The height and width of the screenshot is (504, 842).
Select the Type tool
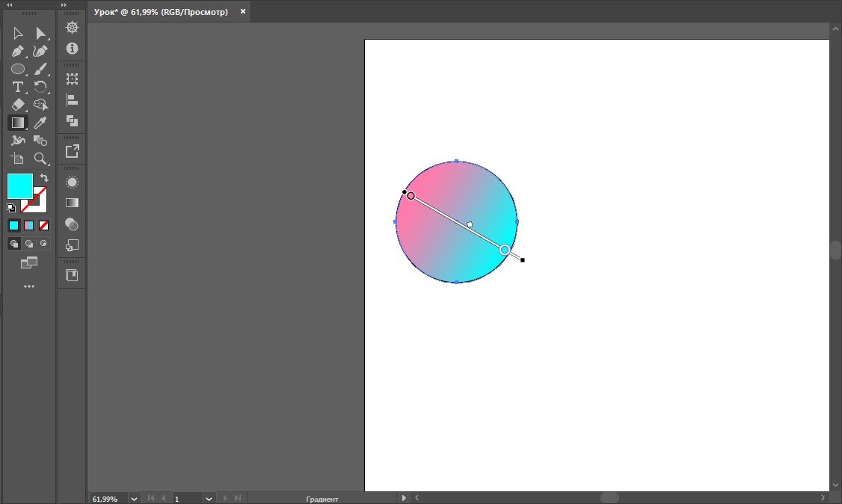click(18, 87)
